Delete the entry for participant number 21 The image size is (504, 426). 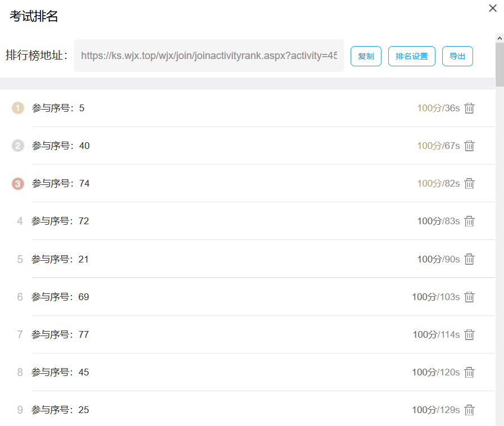[469, 259]
